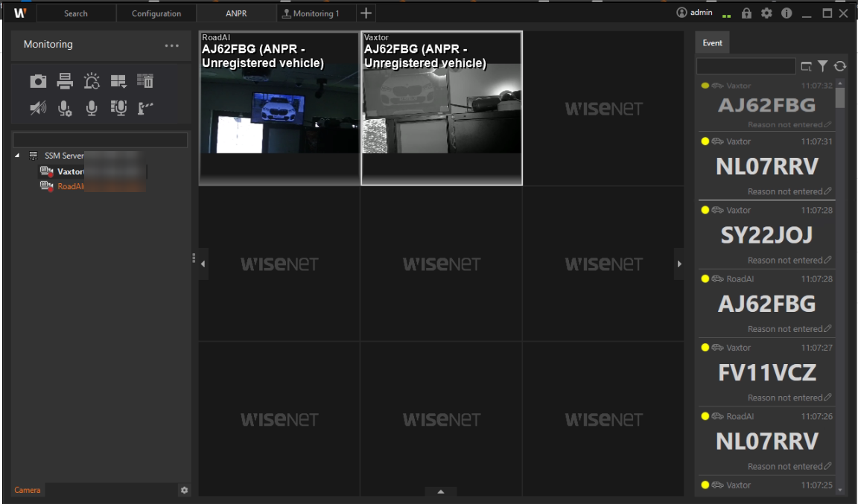Open settings via top-right gear icon
Viewport: 858px width, 504px height.
pos(766,13)
